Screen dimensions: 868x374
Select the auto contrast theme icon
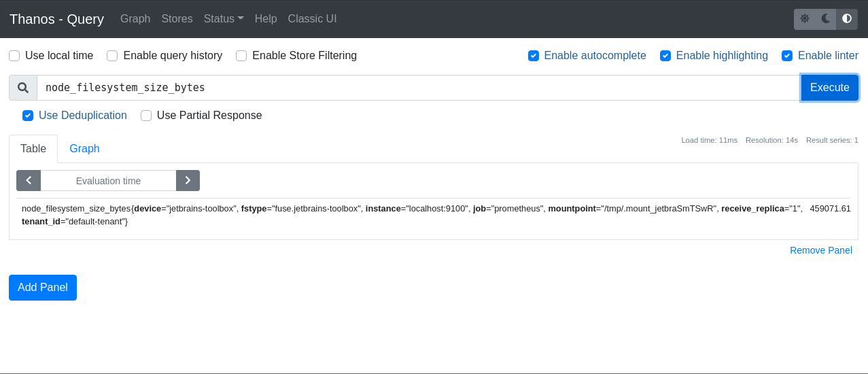point(847,19)
